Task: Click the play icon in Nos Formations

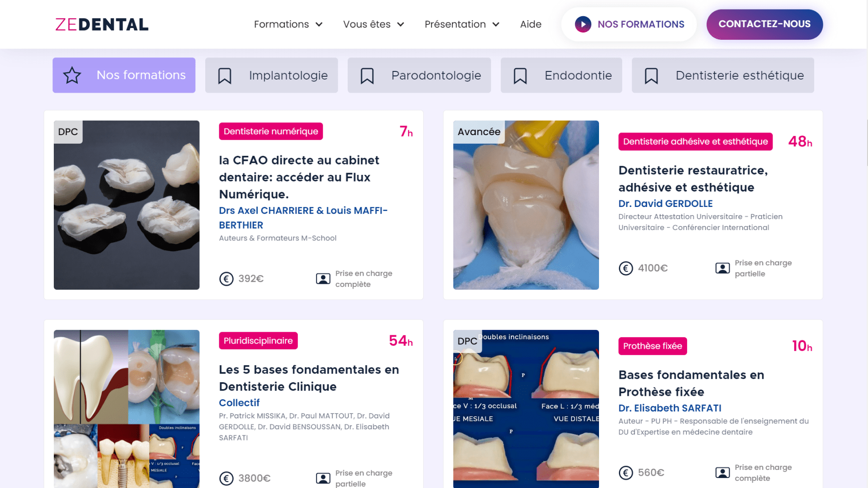Action: point(583,24)
